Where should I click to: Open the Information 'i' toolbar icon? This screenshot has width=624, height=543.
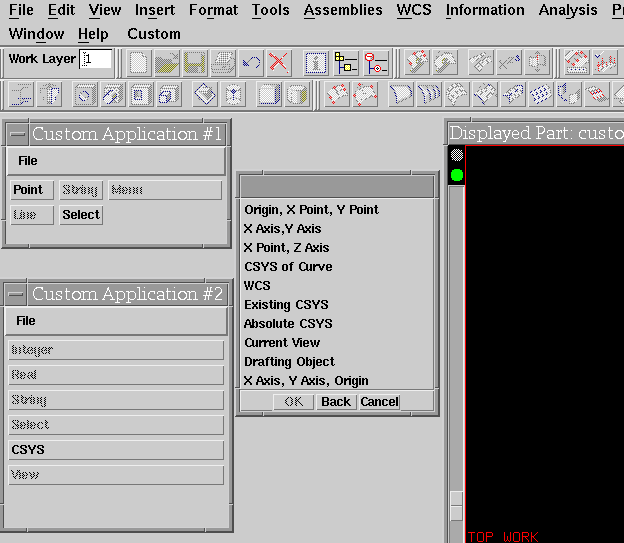[x=316, y=63]
